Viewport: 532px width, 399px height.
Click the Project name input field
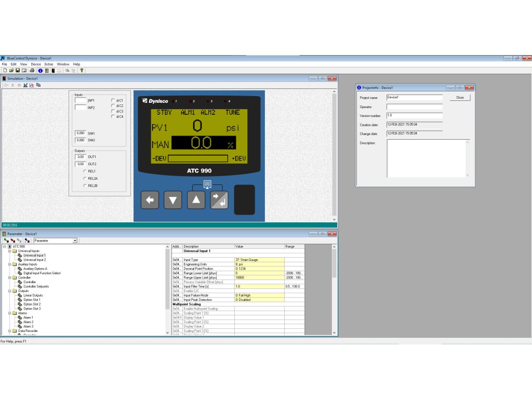(414, 98)
